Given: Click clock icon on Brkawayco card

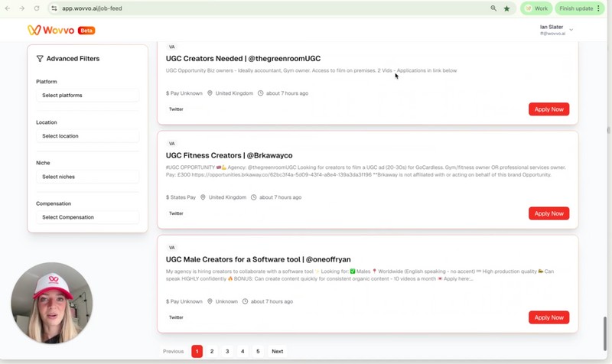Looking at the screenshot, I should [x=254, y=197].
